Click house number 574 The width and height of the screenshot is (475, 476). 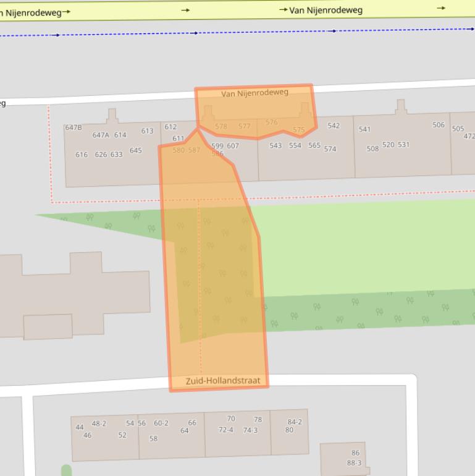click(330, 149)
